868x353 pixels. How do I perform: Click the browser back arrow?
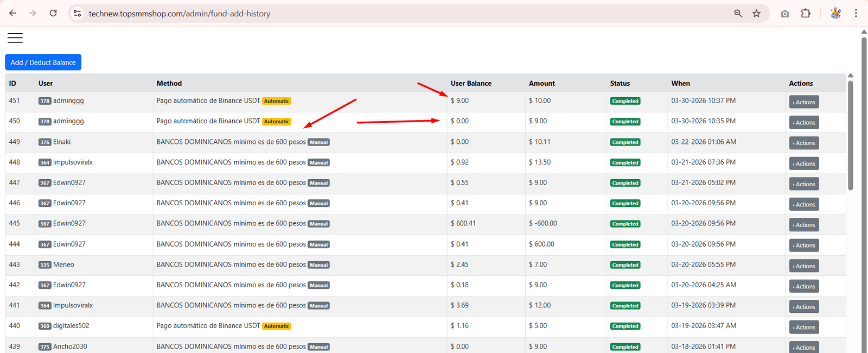(12, 14)
